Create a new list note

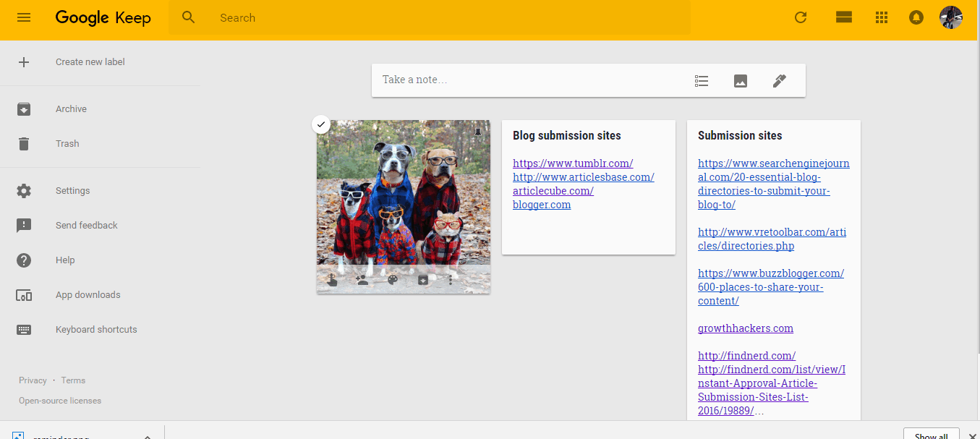click(x=701, y=80)
